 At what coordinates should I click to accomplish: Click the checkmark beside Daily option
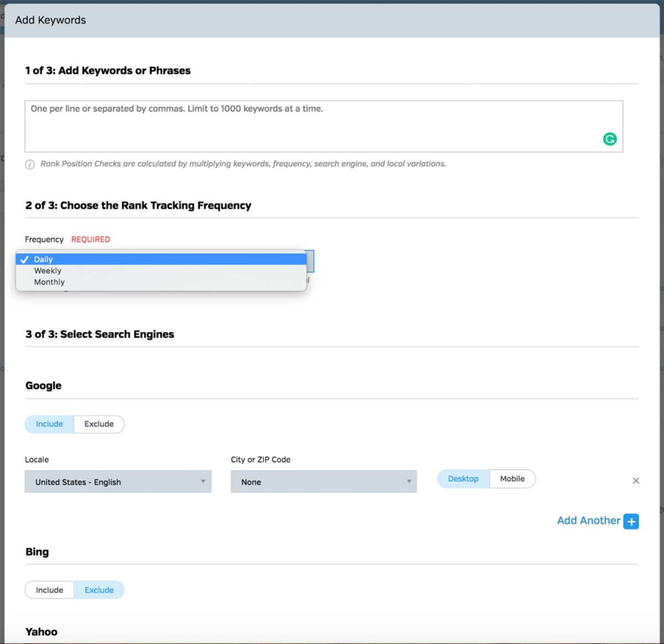coord(25,259)
